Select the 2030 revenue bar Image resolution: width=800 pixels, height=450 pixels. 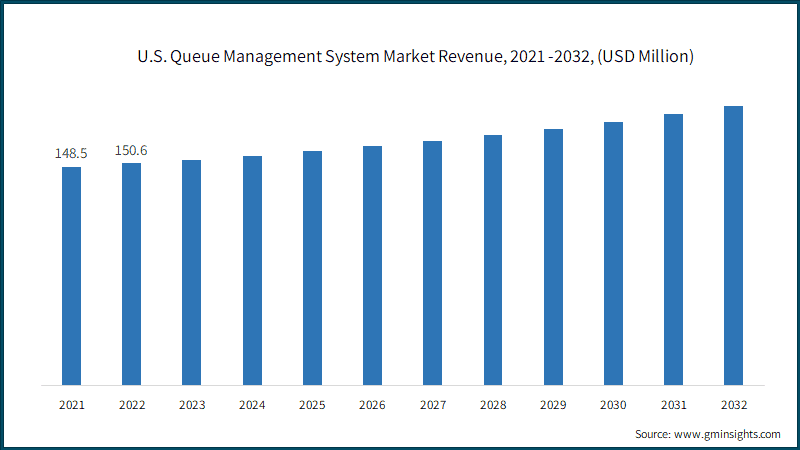click(613, 254)
